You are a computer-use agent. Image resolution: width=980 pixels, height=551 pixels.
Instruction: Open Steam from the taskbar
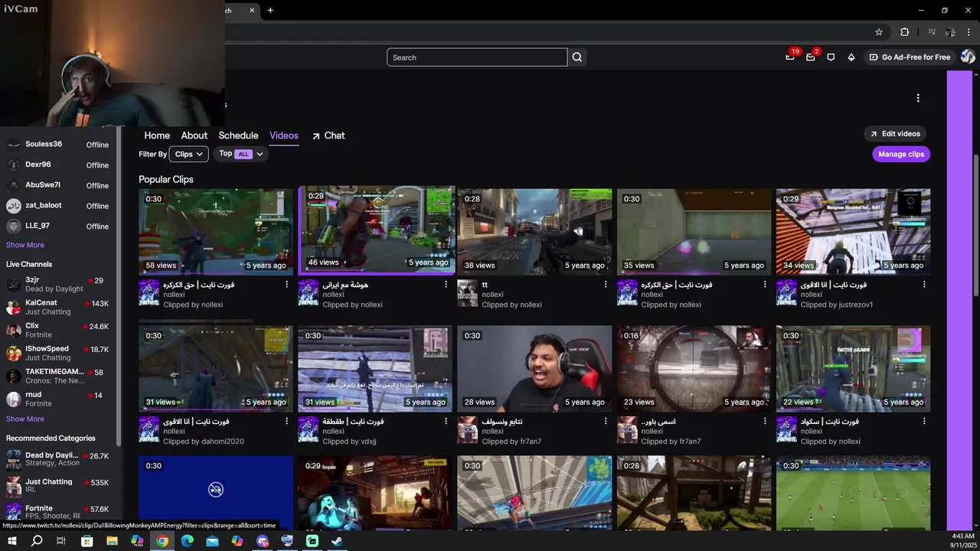tap(337, 541)
